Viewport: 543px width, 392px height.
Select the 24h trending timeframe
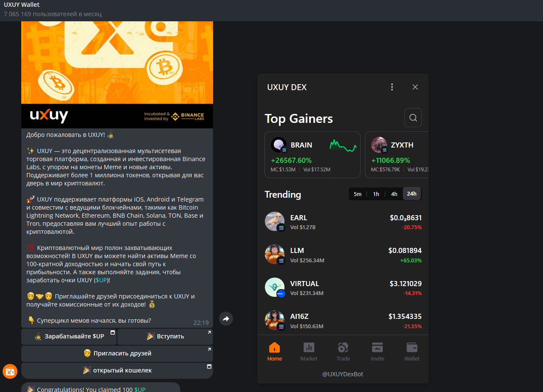[412, 194]
